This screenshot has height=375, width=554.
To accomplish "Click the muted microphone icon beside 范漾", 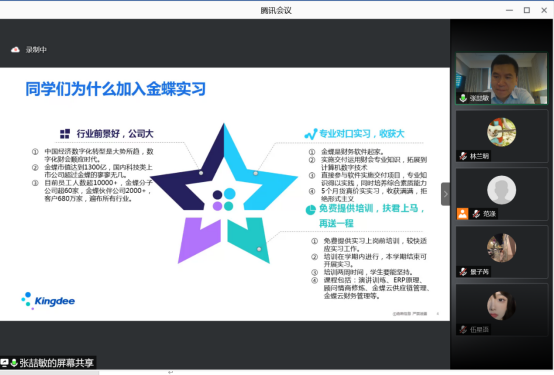I will coord(476,213).
